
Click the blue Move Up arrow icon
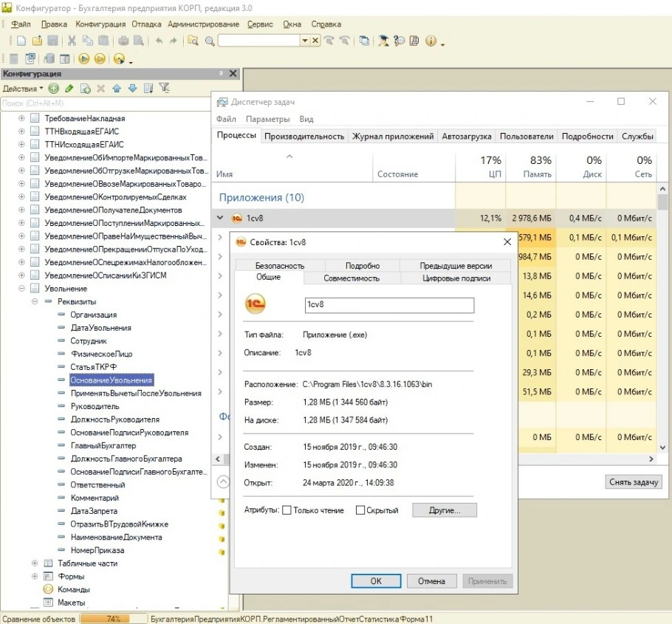click(x=117, y=89)
